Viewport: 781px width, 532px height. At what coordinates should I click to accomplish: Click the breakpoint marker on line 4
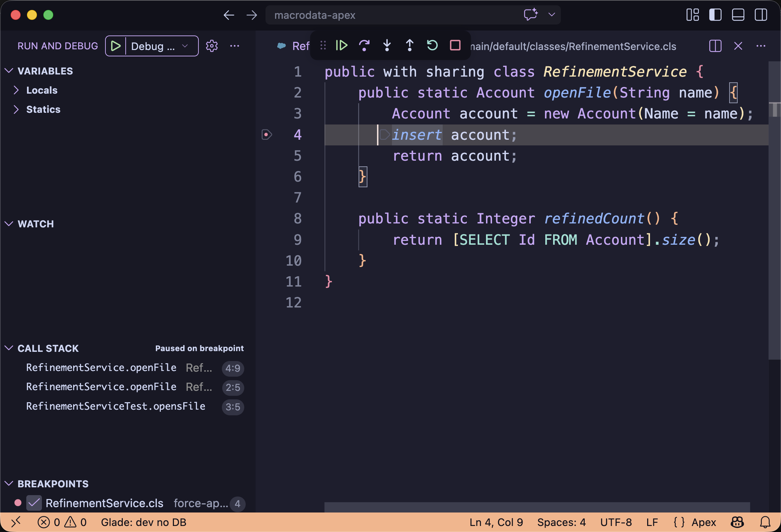(267, 135)
